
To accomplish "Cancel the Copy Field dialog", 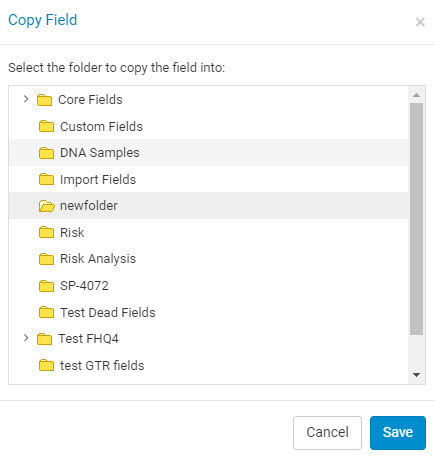I will tap(327, 433).
